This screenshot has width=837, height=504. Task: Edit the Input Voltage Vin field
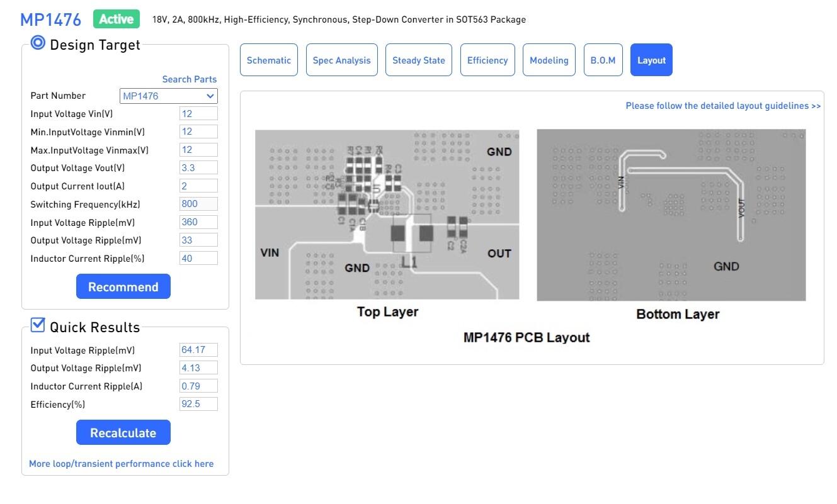pyautogui.click(x=198, y=114)
